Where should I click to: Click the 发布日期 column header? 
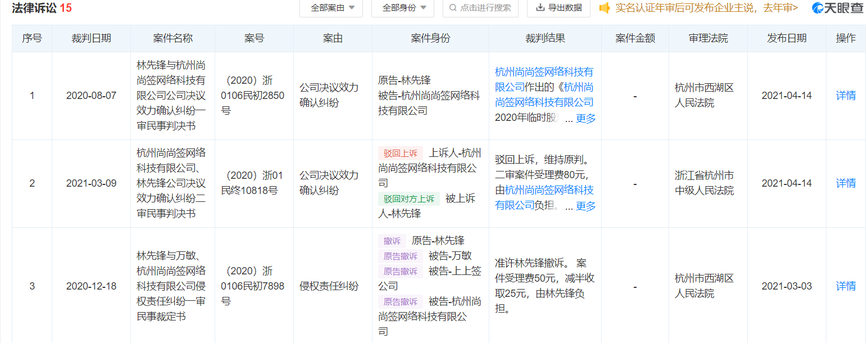click(x=786, y=38)
